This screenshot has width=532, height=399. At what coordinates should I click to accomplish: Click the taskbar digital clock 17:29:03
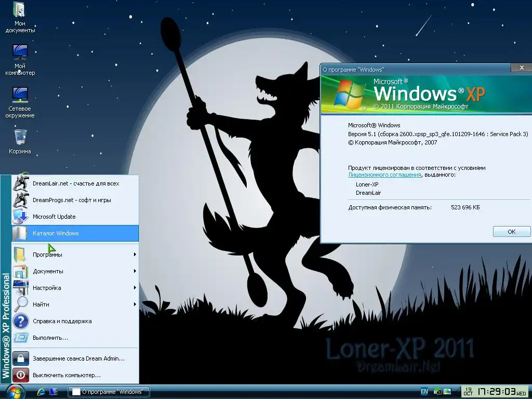[x=497, y=392]
